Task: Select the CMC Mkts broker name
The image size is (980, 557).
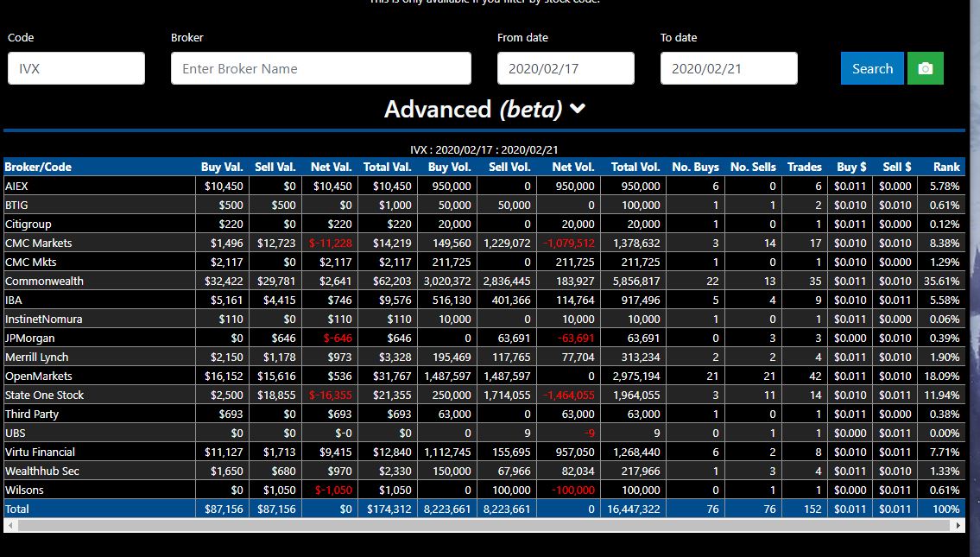Action: [x=30, y=262]
